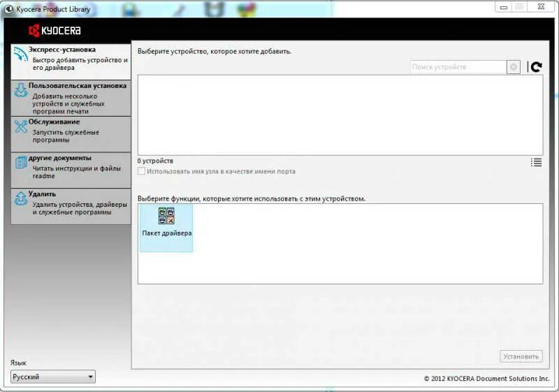Select the Пакет драйвера item
The image size is (559, 392).
(x=166, y=228)
